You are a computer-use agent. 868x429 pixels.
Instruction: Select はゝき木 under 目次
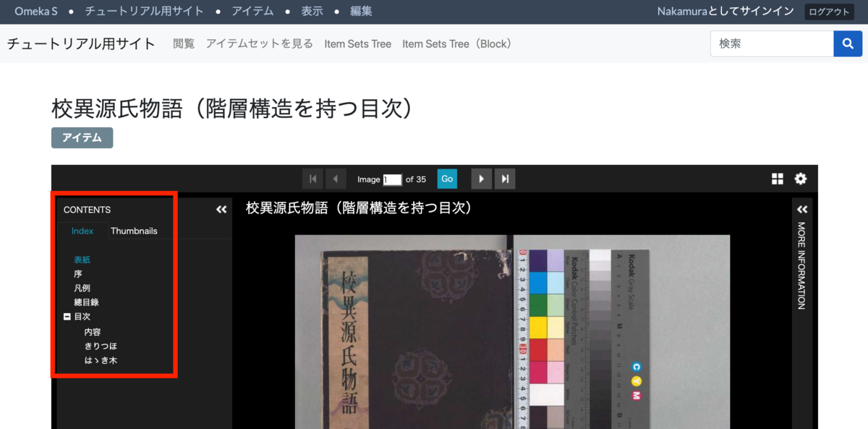point(101,360)
